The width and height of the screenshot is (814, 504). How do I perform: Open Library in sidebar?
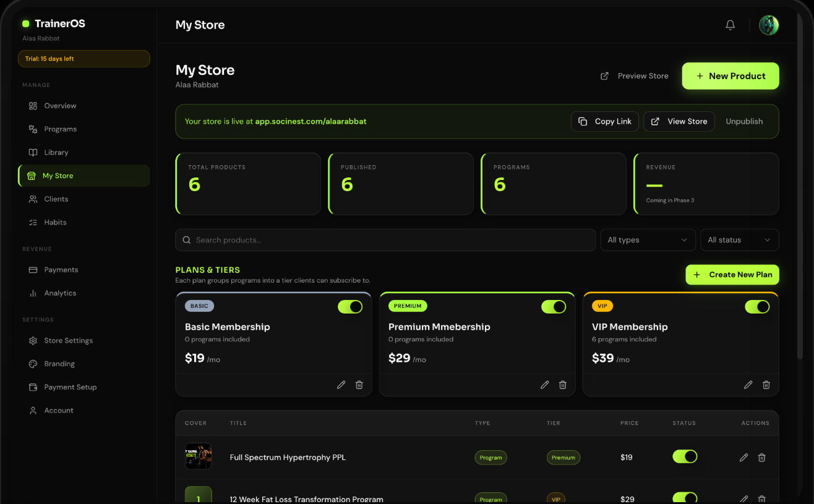(84, 152)
